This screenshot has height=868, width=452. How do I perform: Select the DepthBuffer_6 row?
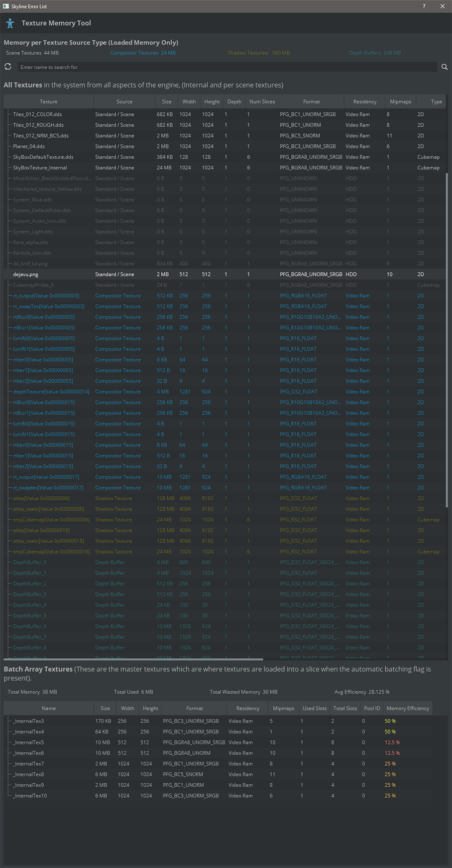tap(30, 626)
